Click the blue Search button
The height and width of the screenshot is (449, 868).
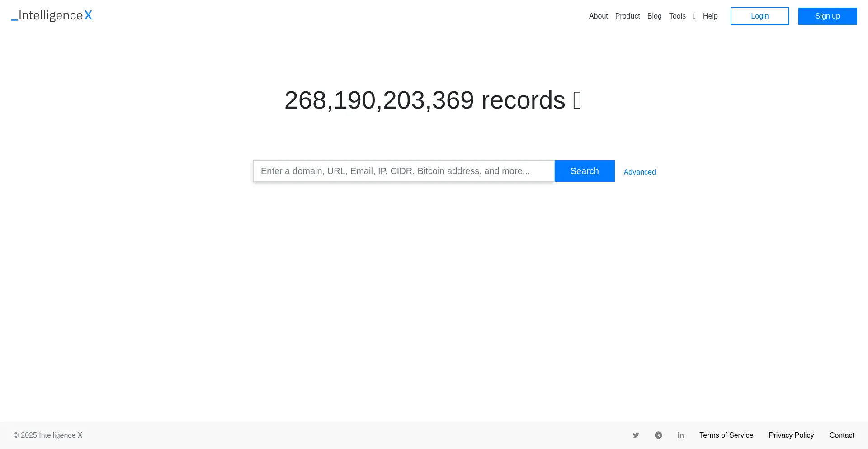585,171
